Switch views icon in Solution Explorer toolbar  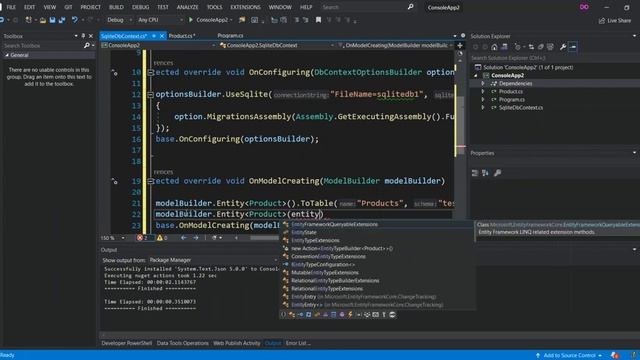(504, 47)
